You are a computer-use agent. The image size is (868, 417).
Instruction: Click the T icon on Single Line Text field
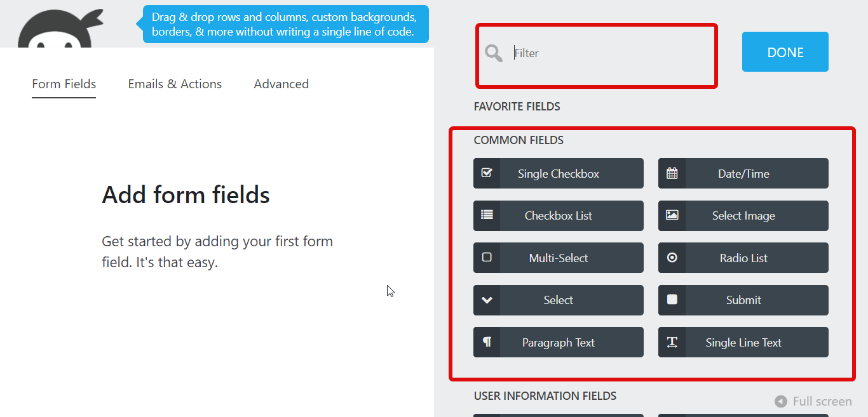coord(672,341)
